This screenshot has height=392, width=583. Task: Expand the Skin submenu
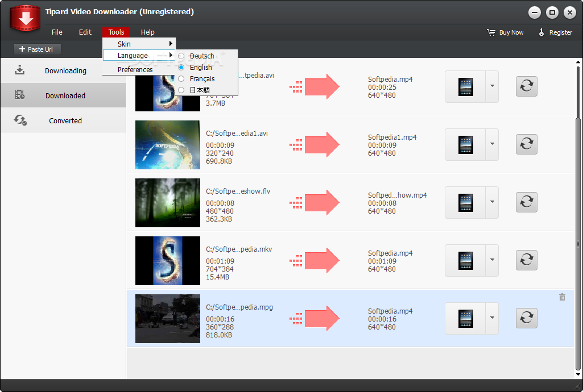139,44
